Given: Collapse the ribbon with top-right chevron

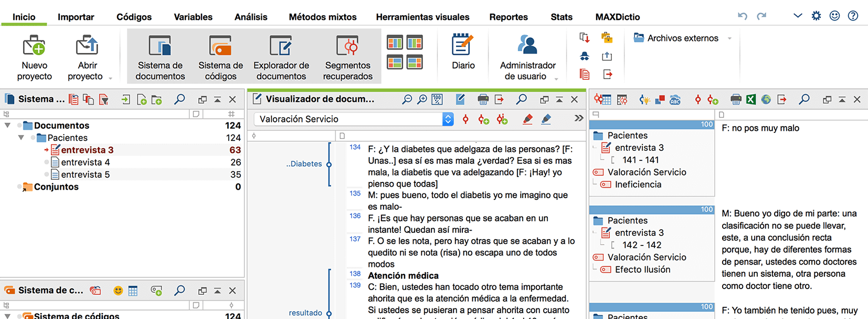Looking at the screenshot, I should [798, 16].
